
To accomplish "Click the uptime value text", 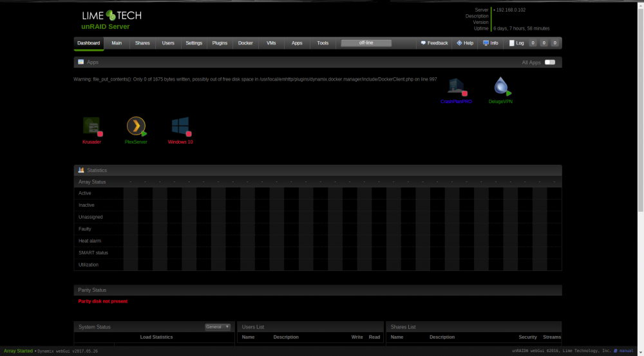I will (522, 29).
